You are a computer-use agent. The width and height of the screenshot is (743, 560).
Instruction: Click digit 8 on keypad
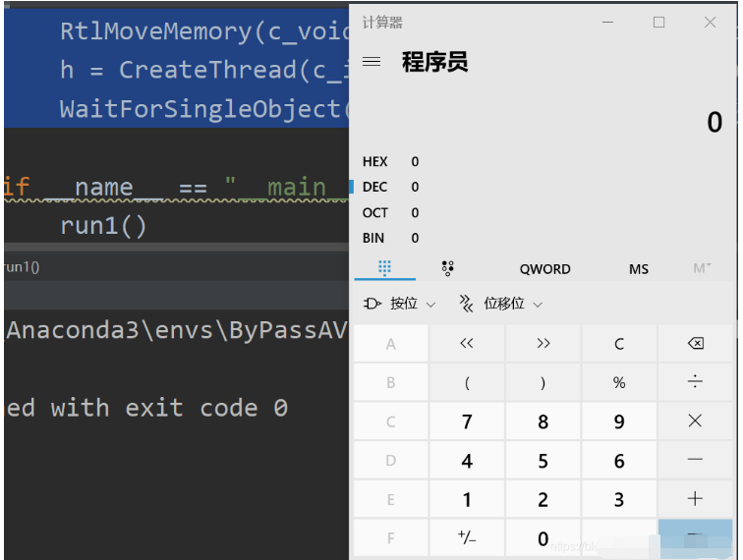(543, 421)
